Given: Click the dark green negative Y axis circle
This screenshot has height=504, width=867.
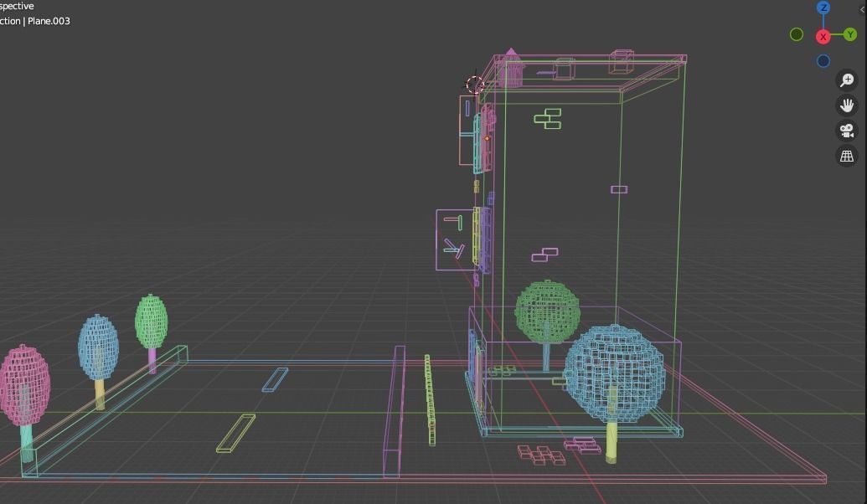Looking at the screenshot, I should coord(797,35).
